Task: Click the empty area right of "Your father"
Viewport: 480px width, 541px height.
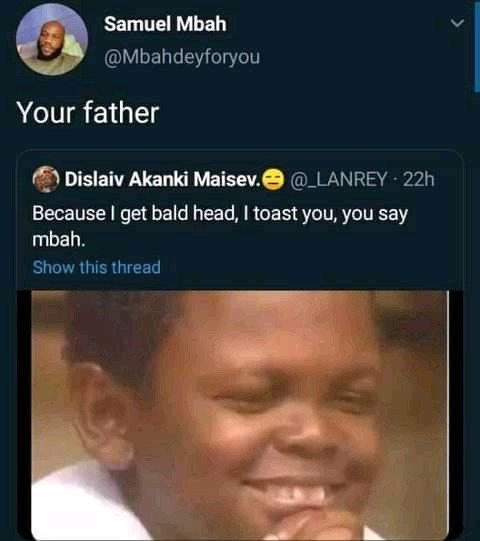Action: [x=311, y=113]
